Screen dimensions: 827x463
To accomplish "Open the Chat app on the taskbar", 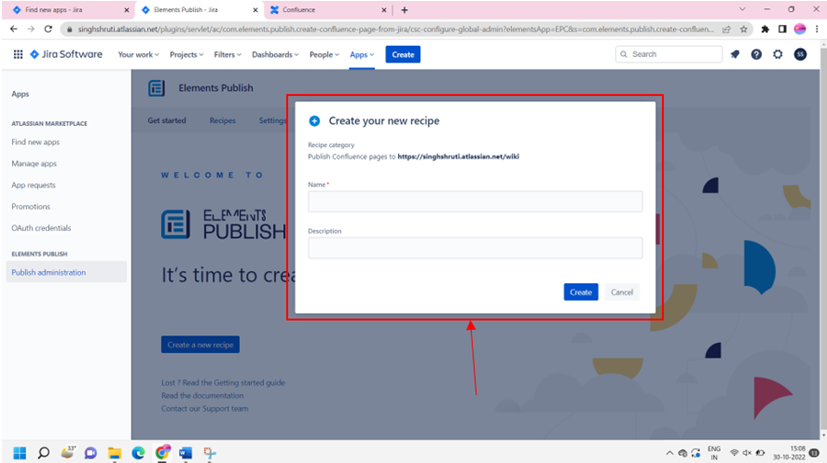I will click(x=91, y=453).
